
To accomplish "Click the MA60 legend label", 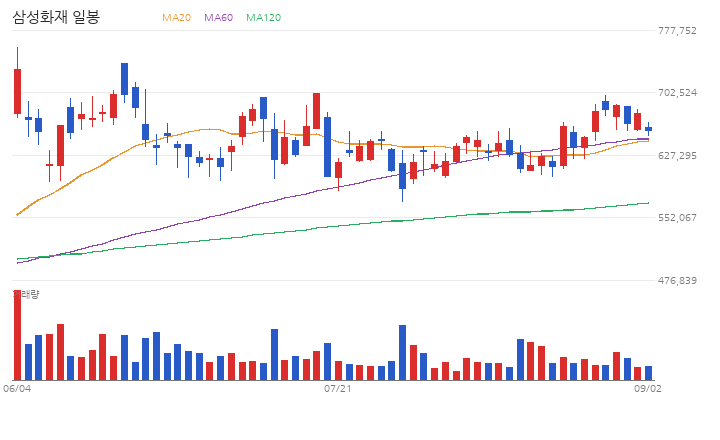I will (x=219, y=17).
